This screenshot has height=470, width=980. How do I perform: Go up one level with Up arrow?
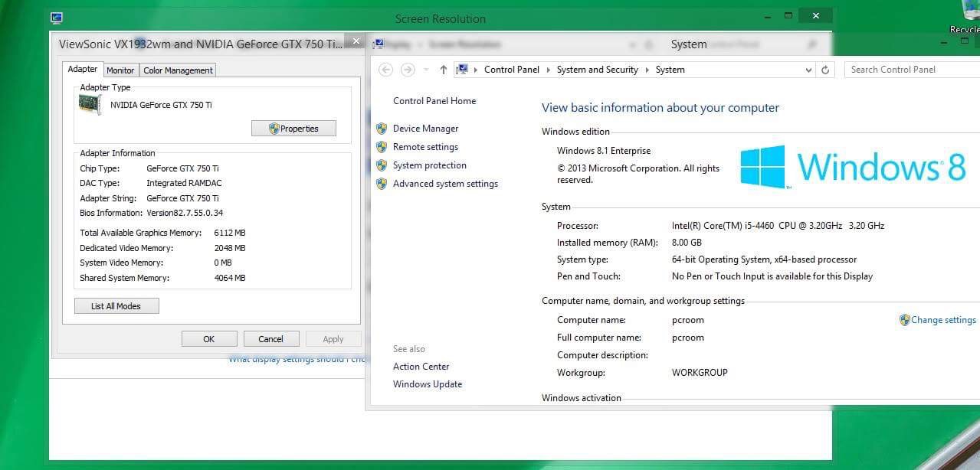(443, 70)
